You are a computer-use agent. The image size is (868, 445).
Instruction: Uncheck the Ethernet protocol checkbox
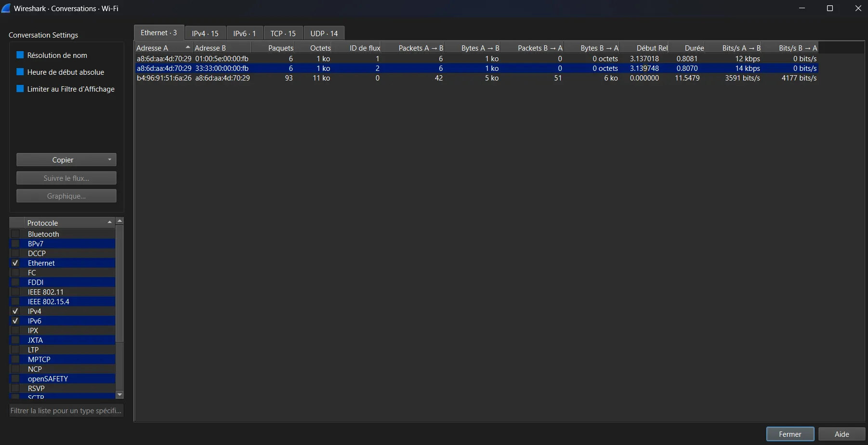pyautogui.click(x=15, y=263)
